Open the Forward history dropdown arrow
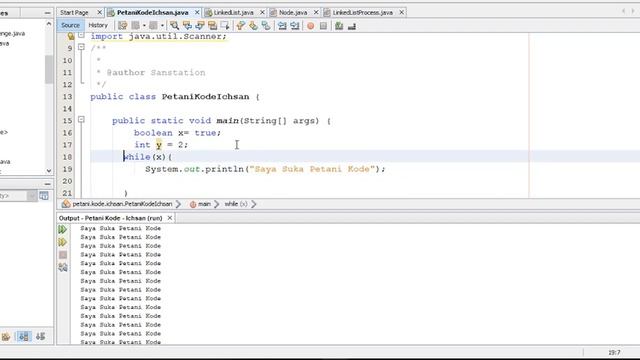 [162, 26]
